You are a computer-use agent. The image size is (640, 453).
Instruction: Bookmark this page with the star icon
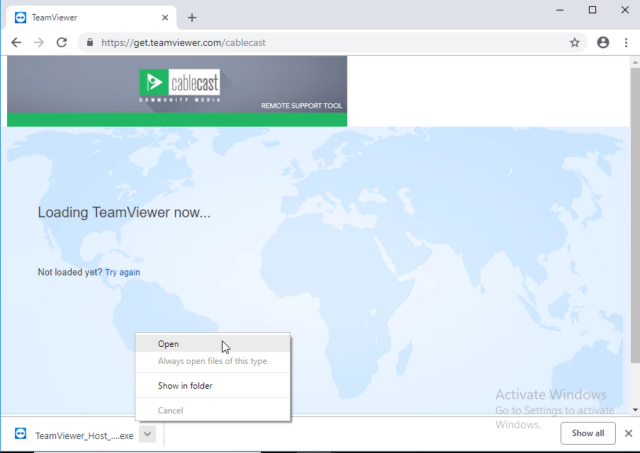click(575, 42)
